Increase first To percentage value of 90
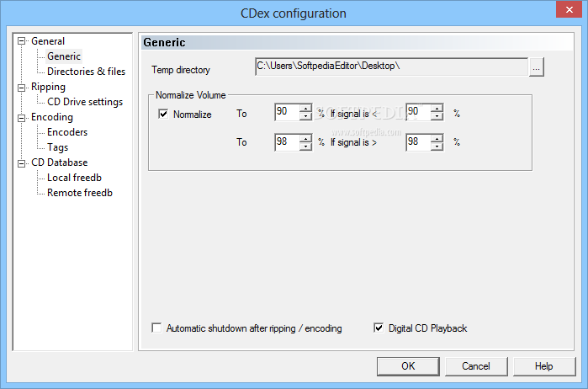The image size is (588, 389). pyautogui.click(x=305, y=108)
